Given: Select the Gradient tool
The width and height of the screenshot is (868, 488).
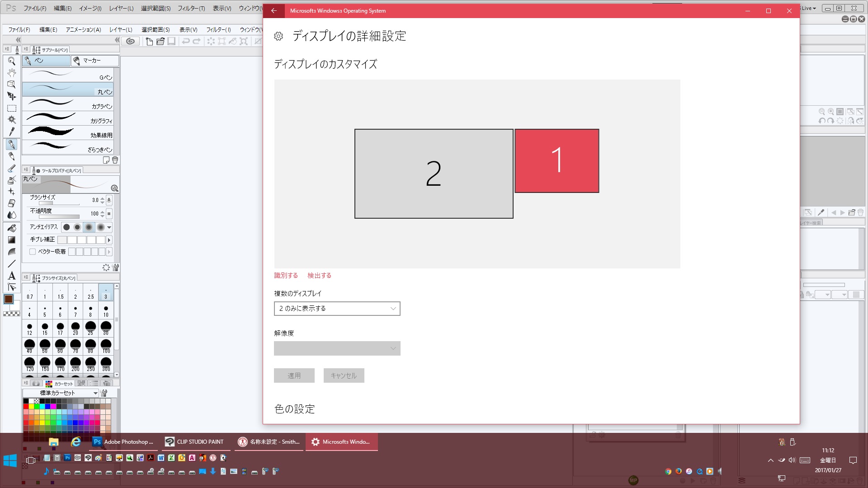Looking at the screenshot, I should pos(12,240).
